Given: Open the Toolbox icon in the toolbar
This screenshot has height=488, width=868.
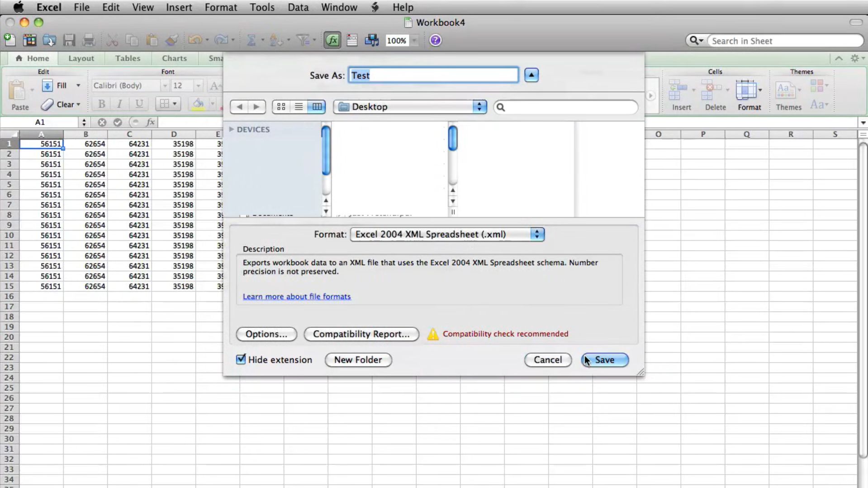Looking at the screenshot, I should coord(352,40).
